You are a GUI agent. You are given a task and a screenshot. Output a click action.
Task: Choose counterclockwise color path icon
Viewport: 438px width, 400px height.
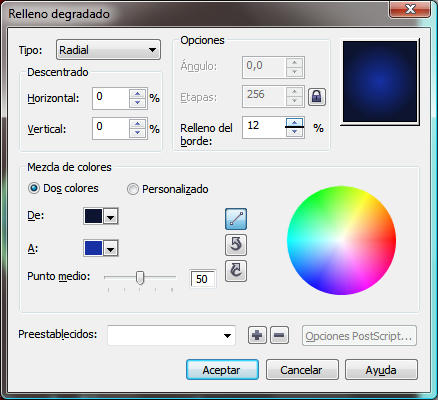(236, 245)
